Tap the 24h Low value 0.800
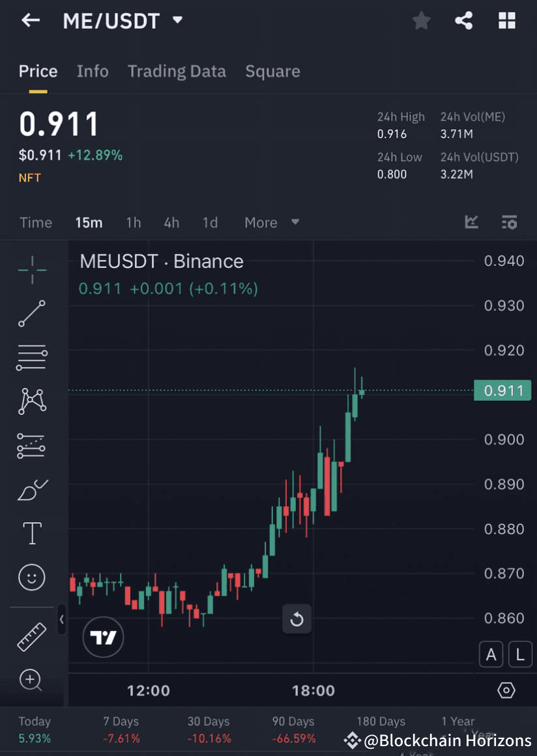537x756 pixels. tap(392, 174)
